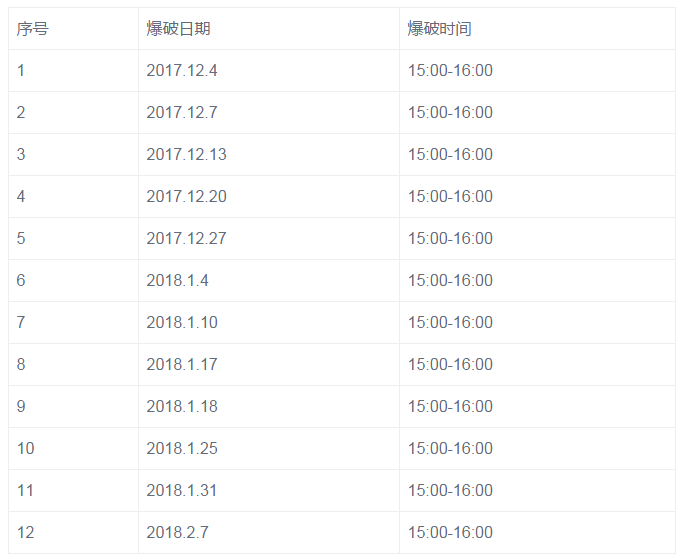Select row number 10 cell
The width and height of the screenshot is (683, 559).
pos(73,449)
